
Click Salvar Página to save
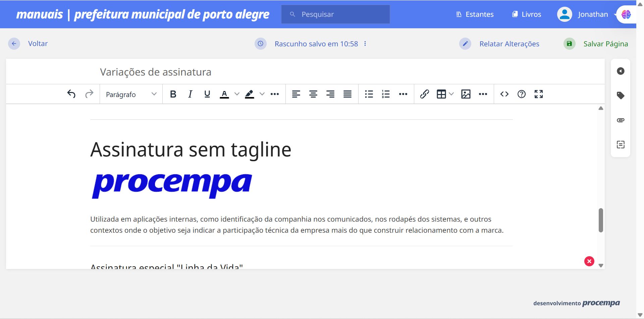click(x=605, y=44)
